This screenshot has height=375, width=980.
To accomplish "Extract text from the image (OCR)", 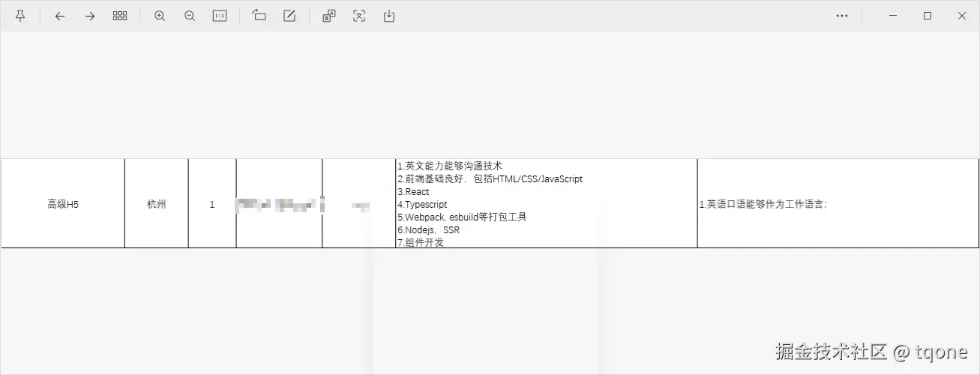I will [x=359, y=16].
